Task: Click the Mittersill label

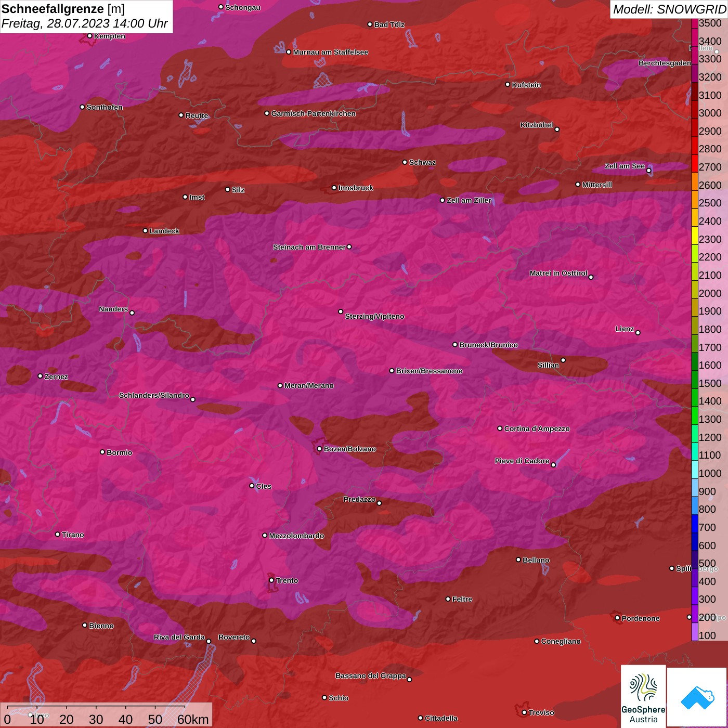Action: click(x=597, y=185)
